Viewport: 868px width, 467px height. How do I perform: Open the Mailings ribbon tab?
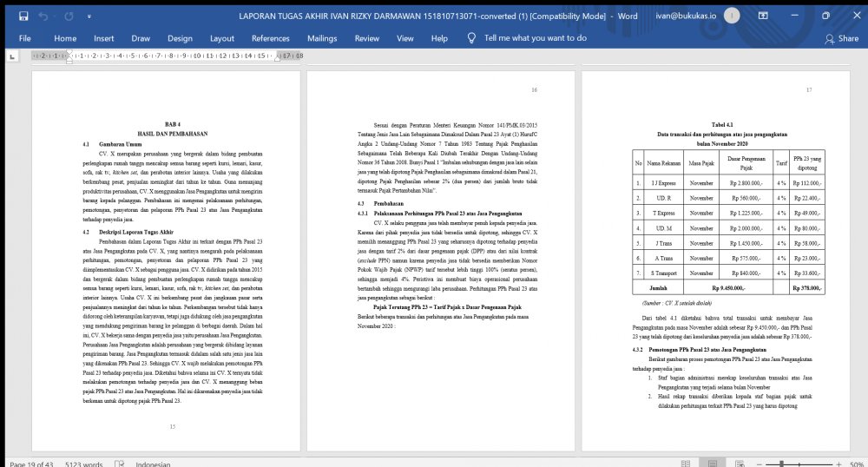pyautogui.click(x=322, y=38)
